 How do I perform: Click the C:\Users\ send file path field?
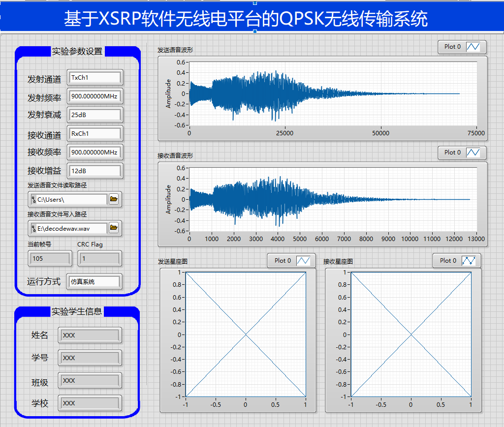(71, 200)
